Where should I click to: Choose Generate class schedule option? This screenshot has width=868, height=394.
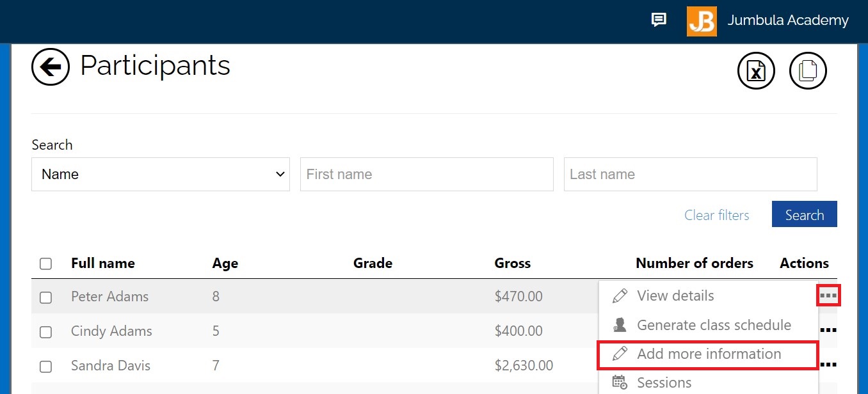[x=713, y=325]
